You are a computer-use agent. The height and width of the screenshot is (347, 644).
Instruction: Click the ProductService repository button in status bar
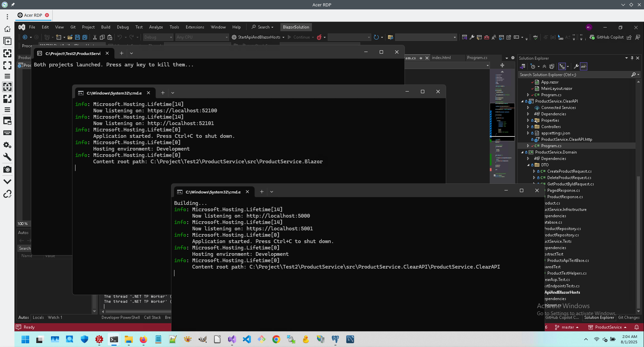(x=607, y=327)
